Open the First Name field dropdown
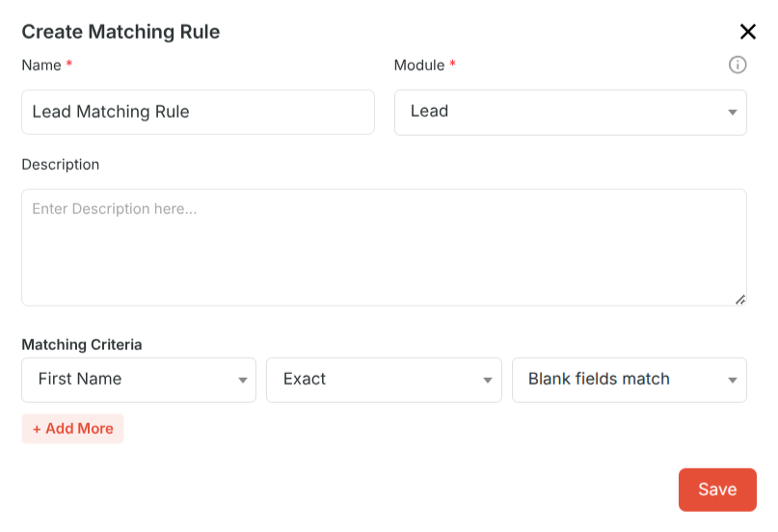 [139, 380]
